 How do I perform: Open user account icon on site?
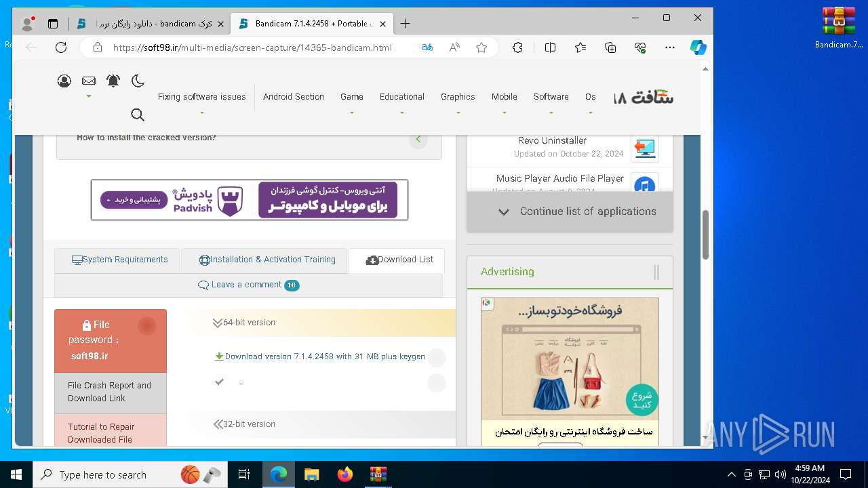(x=64, y=81)
